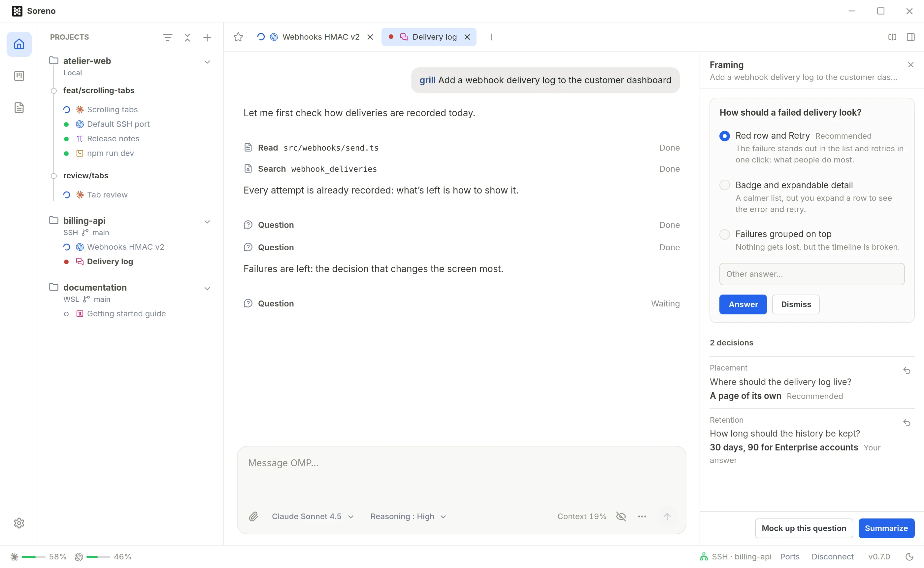This screenshot has width=924, height=568.
Task: Undo the Placement decision
Action: click(x=907, y=371)
